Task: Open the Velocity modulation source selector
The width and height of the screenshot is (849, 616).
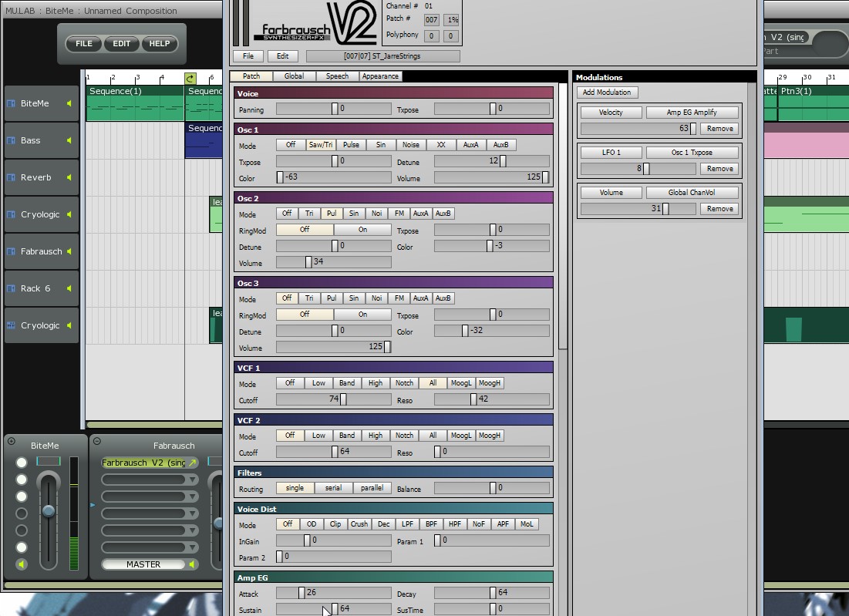Action: (x=611, y=113)
